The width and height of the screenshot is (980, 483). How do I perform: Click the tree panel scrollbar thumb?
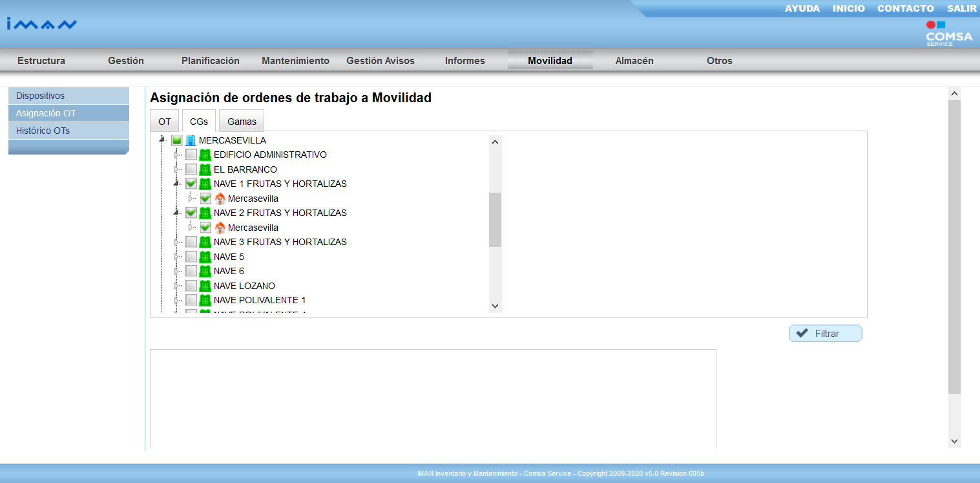495,220
